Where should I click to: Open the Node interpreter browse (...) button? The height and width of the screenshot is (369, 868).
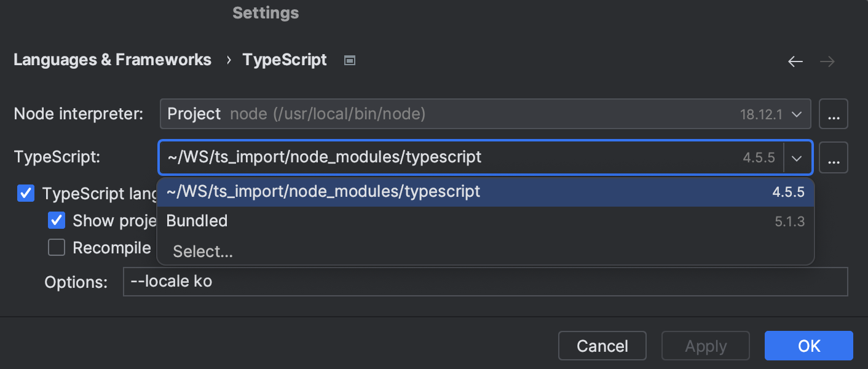tap(834, 114)
